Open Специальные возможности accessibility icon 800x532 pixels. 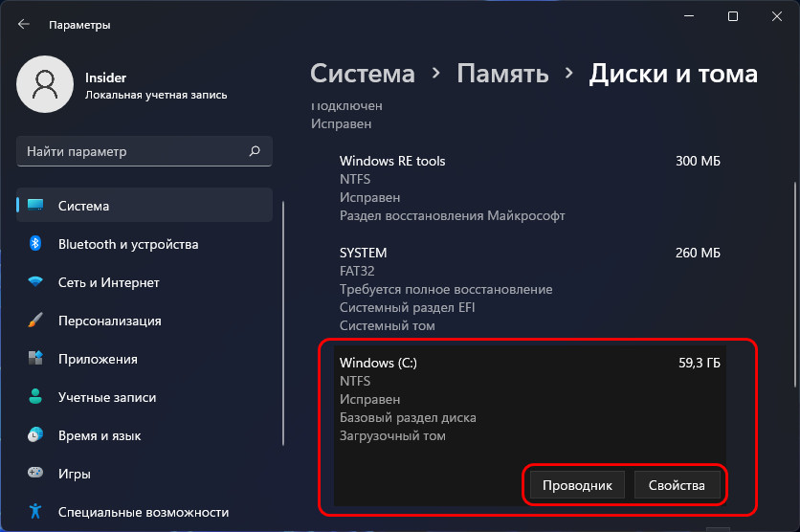pos(36,512)
